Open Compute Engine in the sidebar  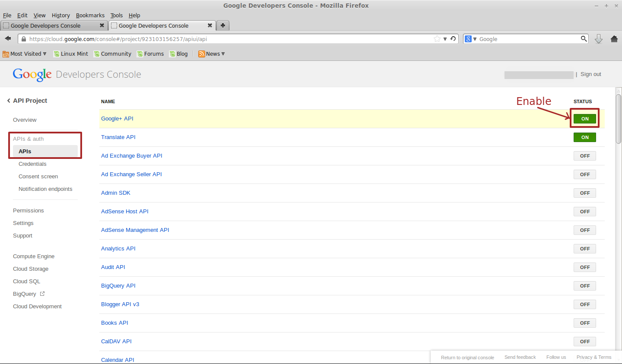click(34, 256)
